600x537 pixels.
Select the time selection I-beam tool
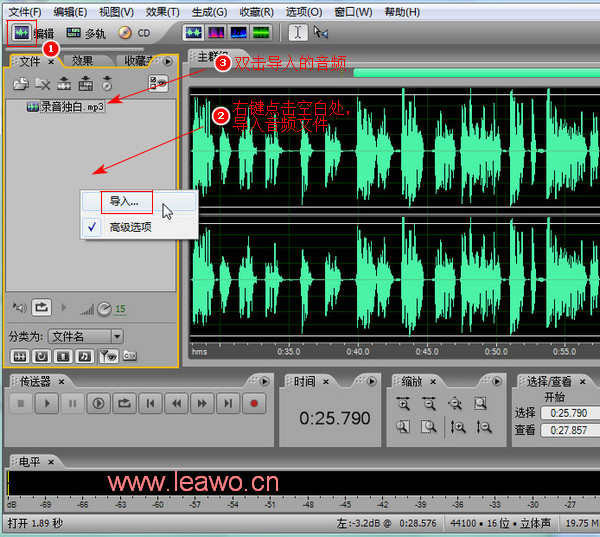click(x=298, y=33)
